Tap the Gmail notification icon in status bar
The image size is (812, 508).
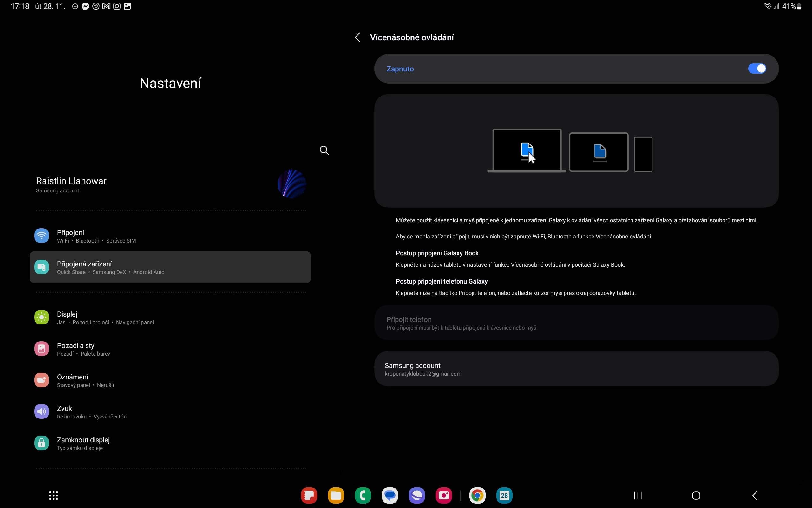pyautogui.click(x=106, y=6)
